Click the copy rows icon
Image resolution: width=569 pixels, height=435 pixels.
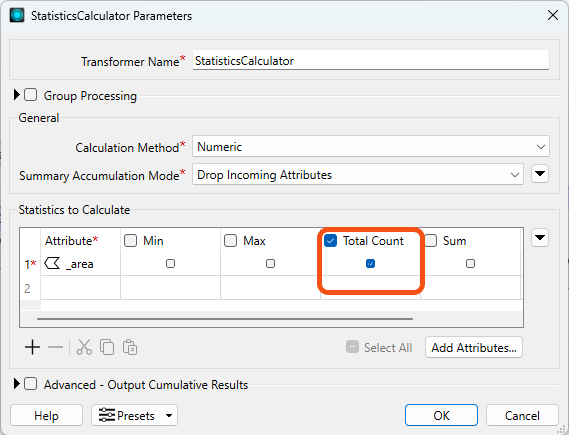click(x=107, y=347)
